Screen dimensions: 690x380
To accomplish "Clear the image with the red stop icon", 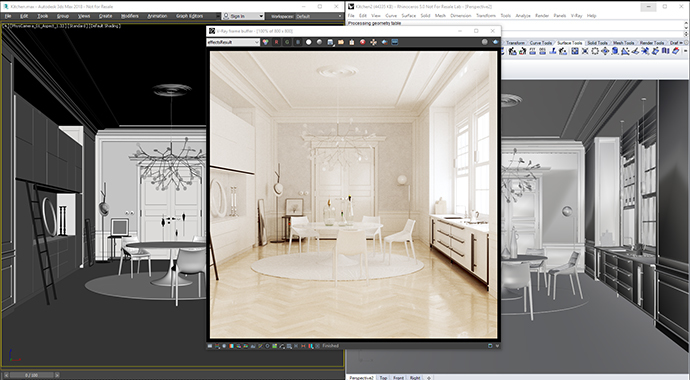I will [362, 42].
